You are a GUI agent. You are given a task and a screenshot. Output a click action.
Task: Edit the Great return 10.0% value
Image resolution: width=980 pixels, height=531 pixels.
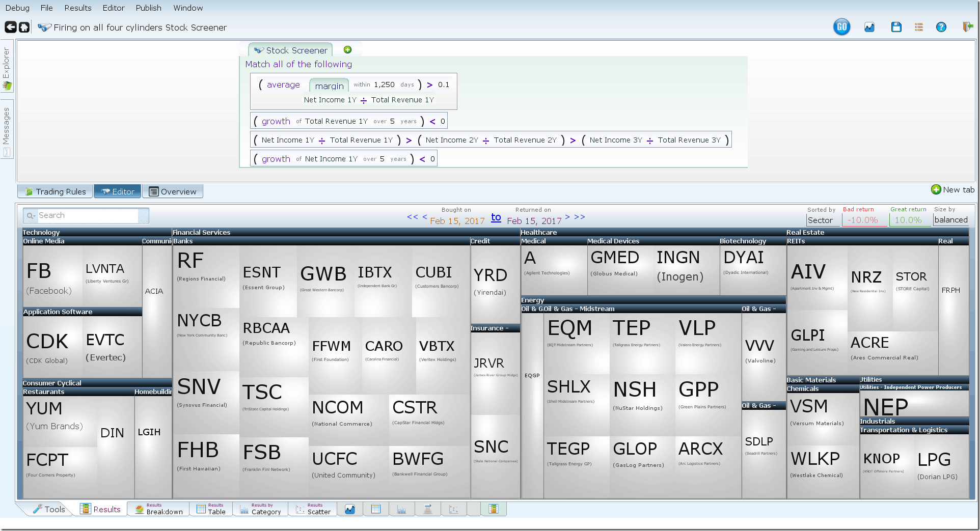tap(909, 220)
